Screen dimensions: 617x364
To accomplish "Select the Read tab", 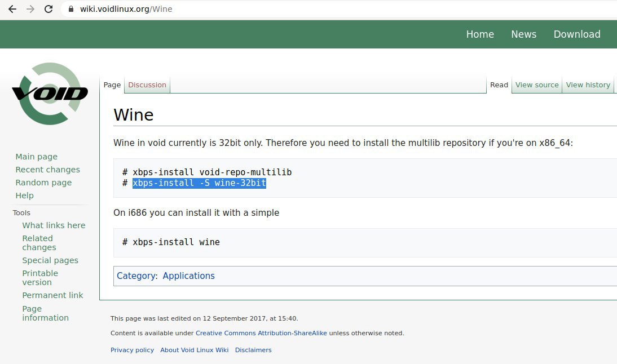I will coord(499,85).
